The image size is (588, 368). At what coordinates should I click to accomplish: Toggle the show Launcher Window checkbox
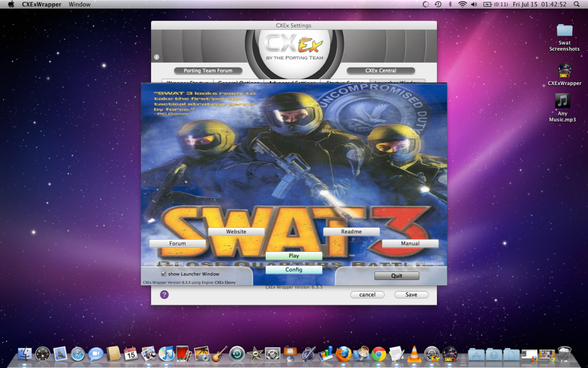[x=164, y=274]
